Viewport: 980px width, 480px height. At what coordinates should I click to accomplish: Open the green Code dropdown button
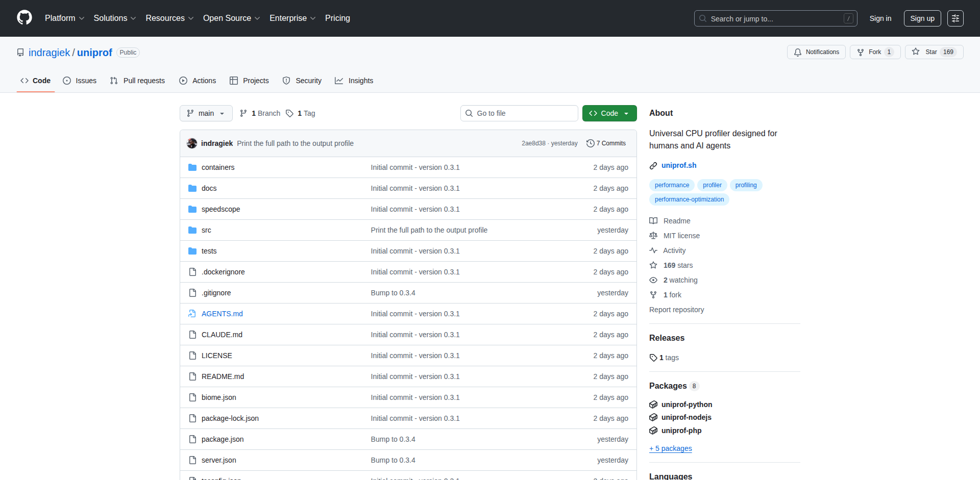point(609,113)
